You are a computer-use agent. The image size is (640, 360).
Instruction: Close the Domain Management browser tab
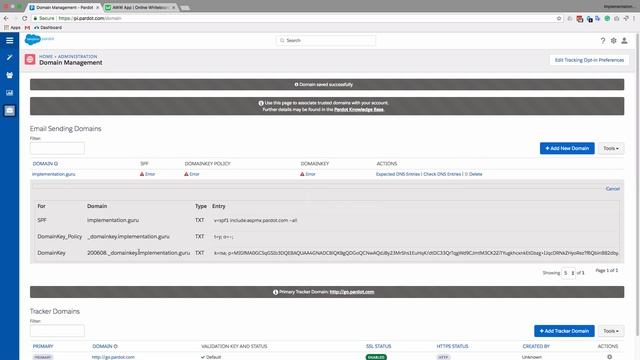98,8
